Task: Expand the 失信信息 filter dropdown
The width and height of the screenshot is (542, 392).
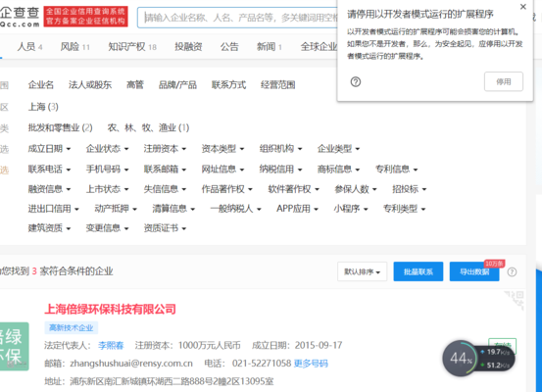Action: (x=165, y=189)
